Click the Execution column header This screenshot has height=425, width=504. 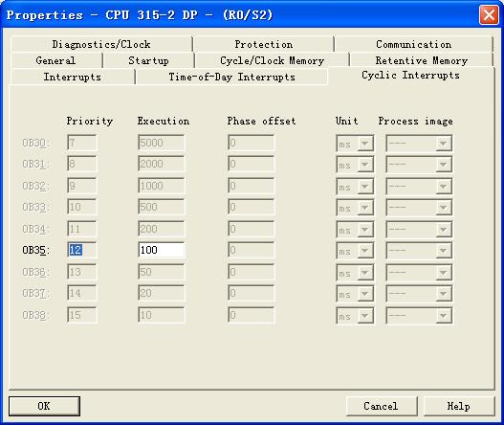pyautogui.click(x=164, y=121)
